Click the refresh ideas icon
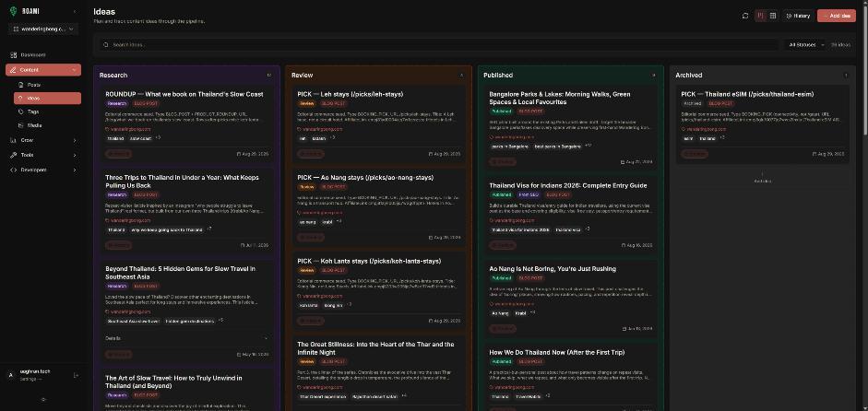 point(745,16)
